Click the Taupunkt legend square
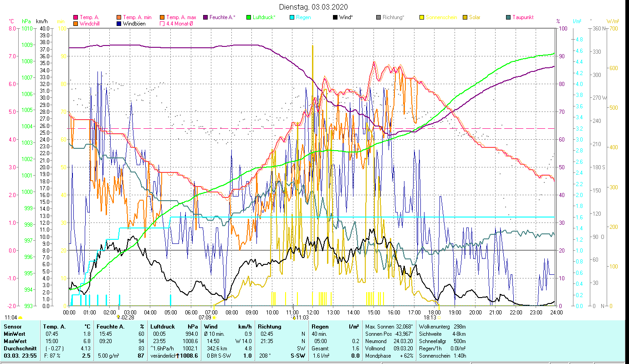Viewport: 629px width, 364px height. 508,18
